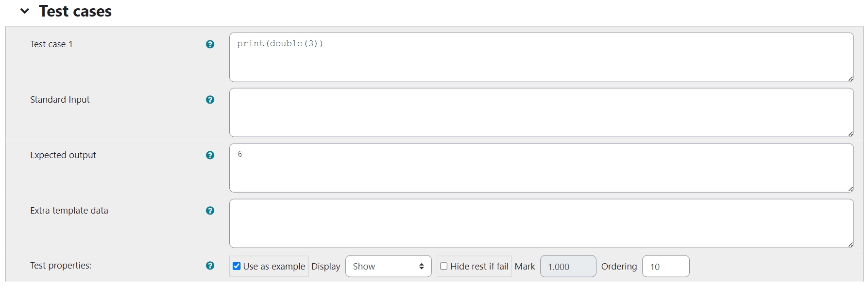Click the Mark field showing 1.000

coord(568,266)
